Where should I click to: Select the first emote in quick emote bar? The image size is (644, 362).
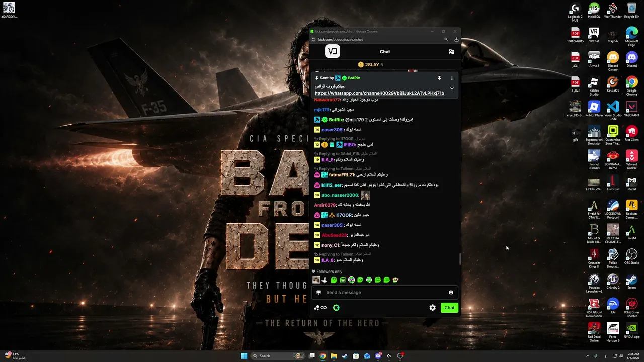pos(316,280)
